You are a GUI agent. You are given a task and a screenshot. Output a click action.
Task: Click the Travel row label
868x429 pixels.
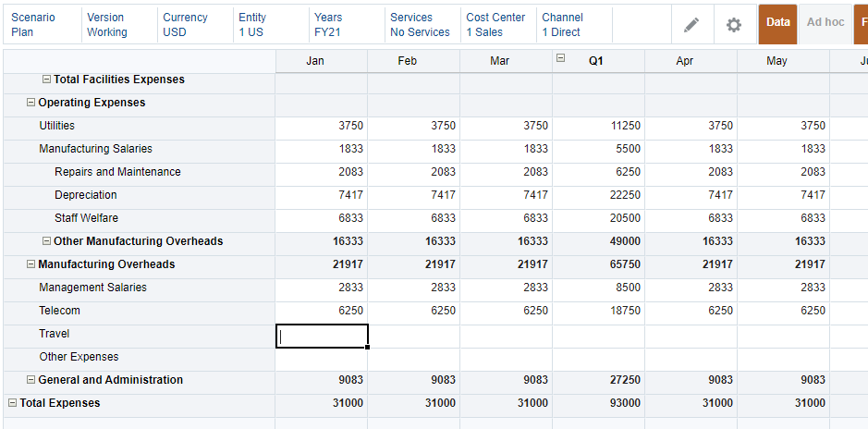pyautogui.click(x=55, y=334)
